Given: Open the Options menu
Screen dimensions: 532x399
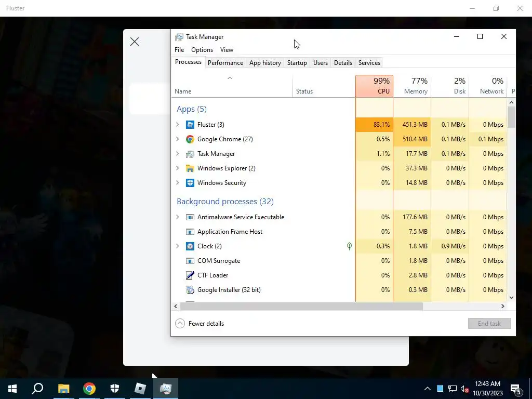Looking at the screenshot, I should (x=202, y=50).
